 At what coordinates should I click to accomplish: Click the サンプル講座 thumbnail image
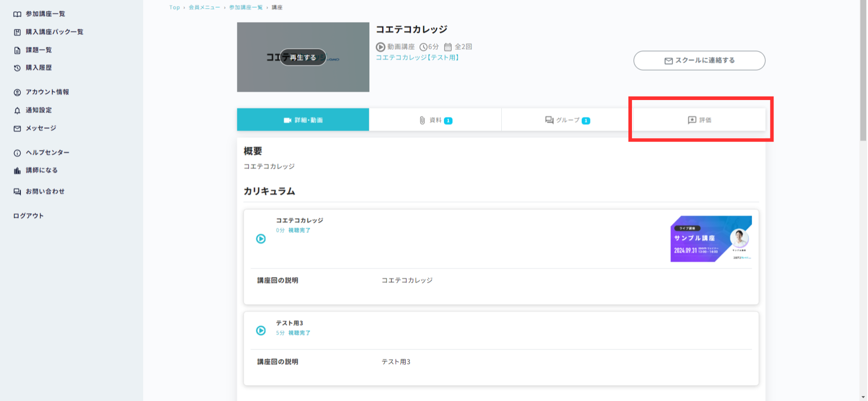click(x=711, y=239)
